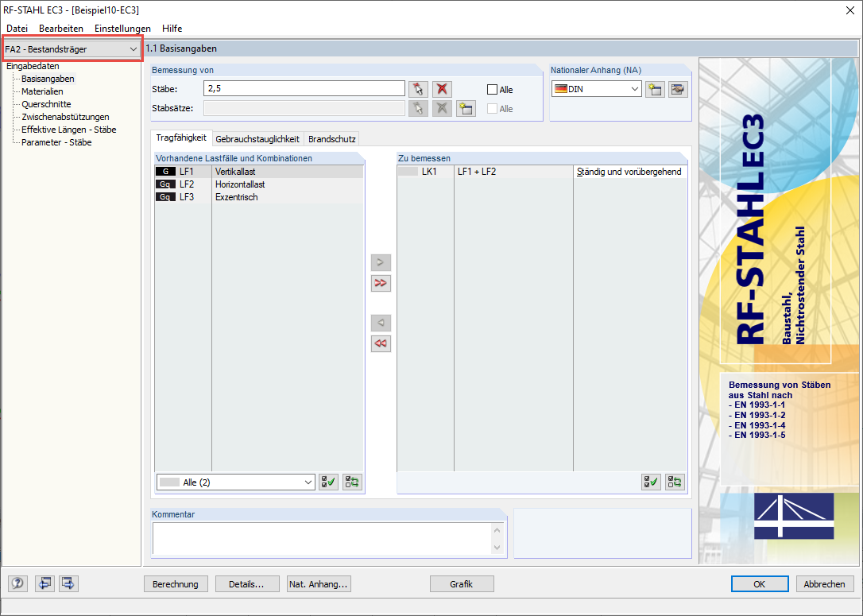
Task: Select combination LK1 in Zu bemessen
Action: [542, 172]
